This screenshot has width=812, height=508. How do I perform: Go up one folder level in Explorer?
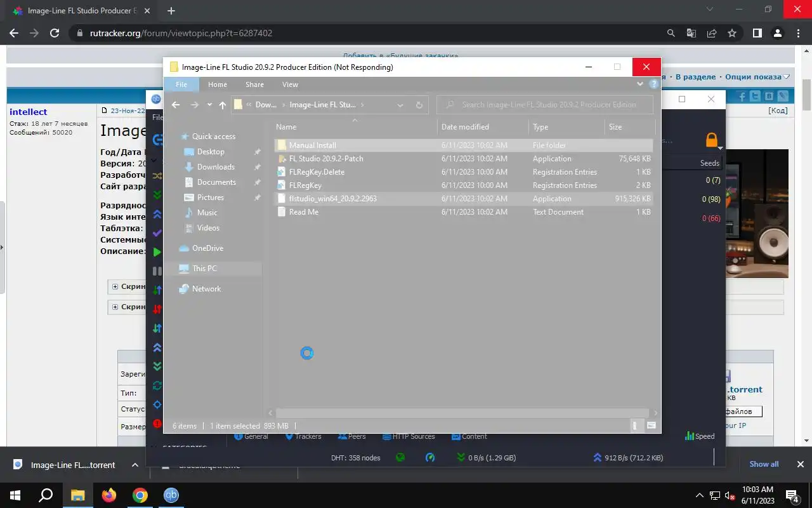(222, 105)
